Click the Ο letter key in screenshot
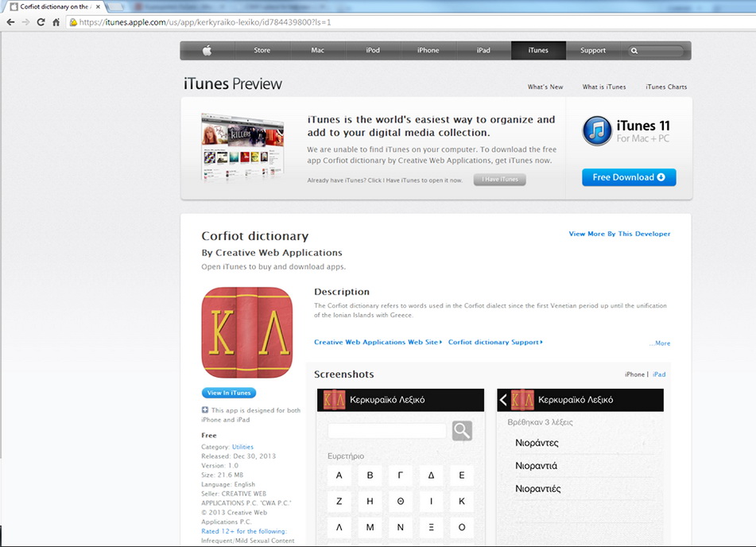Image resolution: width=756 pixels, height=547 pixels. [462, 527]
